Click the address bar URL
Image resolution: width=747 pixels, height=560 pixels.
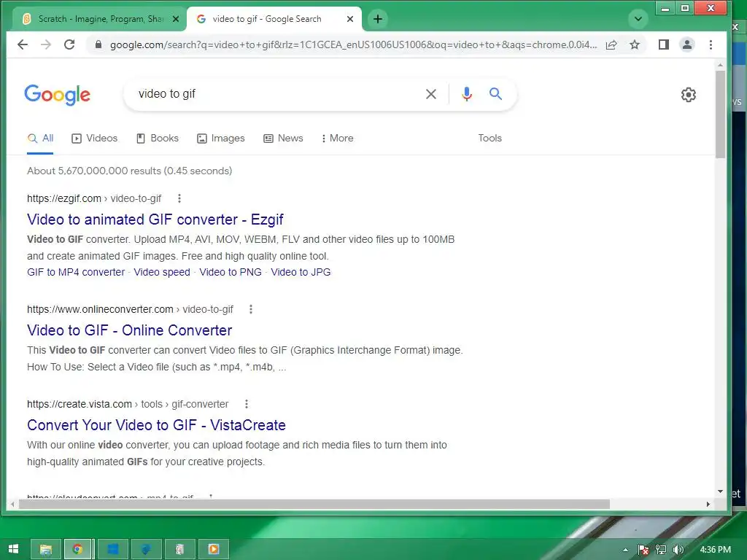pyautogui.click(x=353, y=44)
